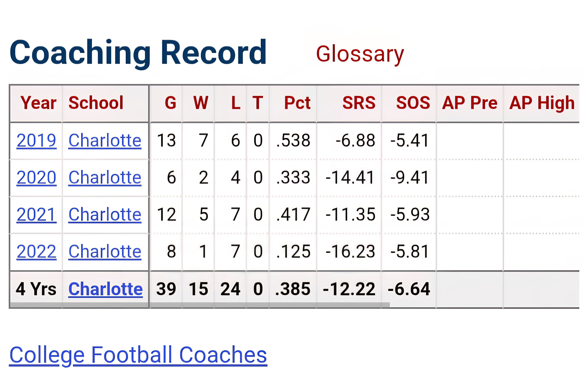Click the AP High column header
The image size is (588, 378).
click(x=542, y=103)
